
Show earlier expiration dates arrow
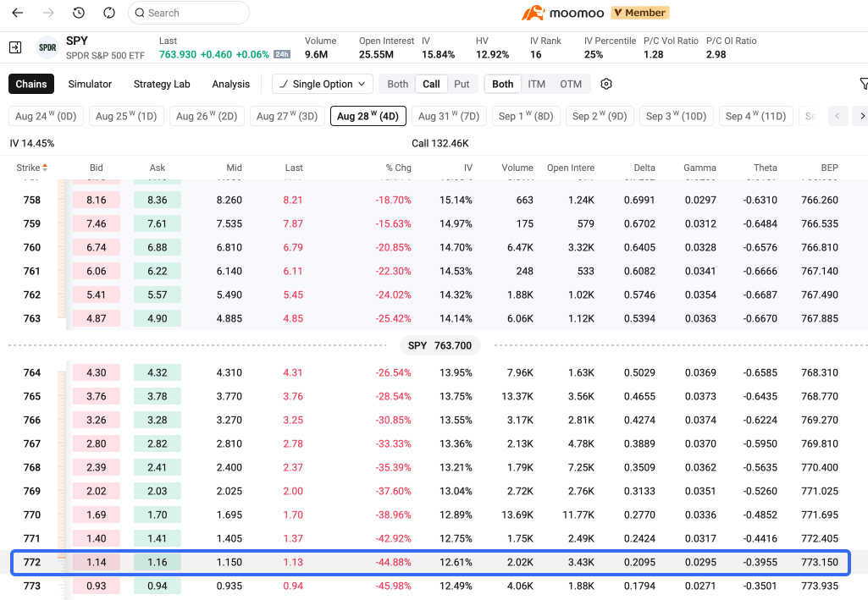(x=838, y=116)
